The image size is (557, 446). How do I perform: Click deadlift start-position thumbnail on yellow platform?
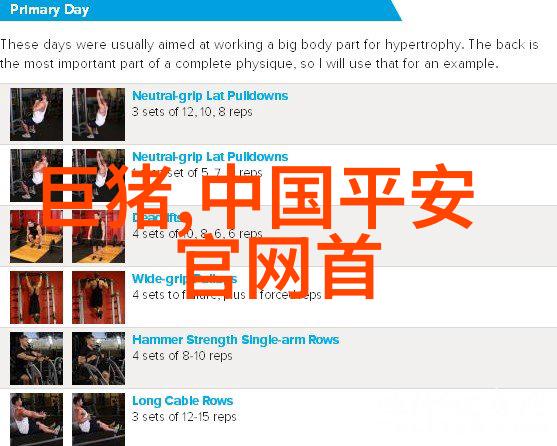point(37,236)
